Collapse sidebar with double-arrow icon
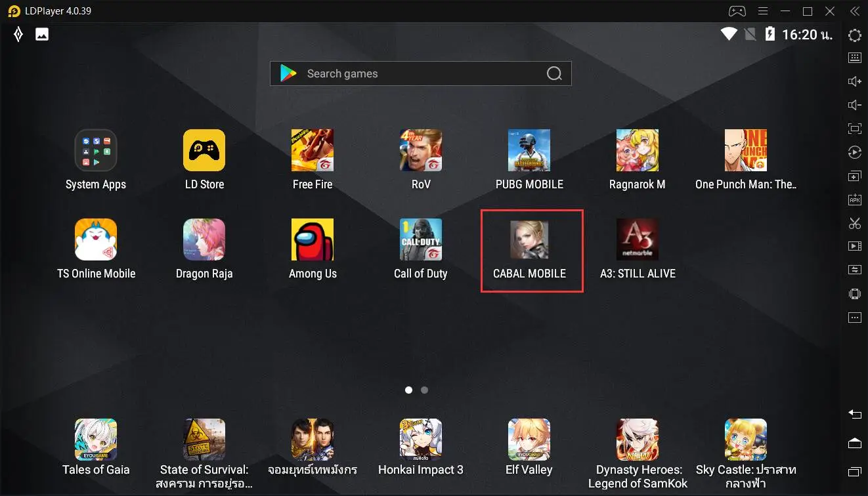Viewport: 868px width, 496px height. [855, 11]
